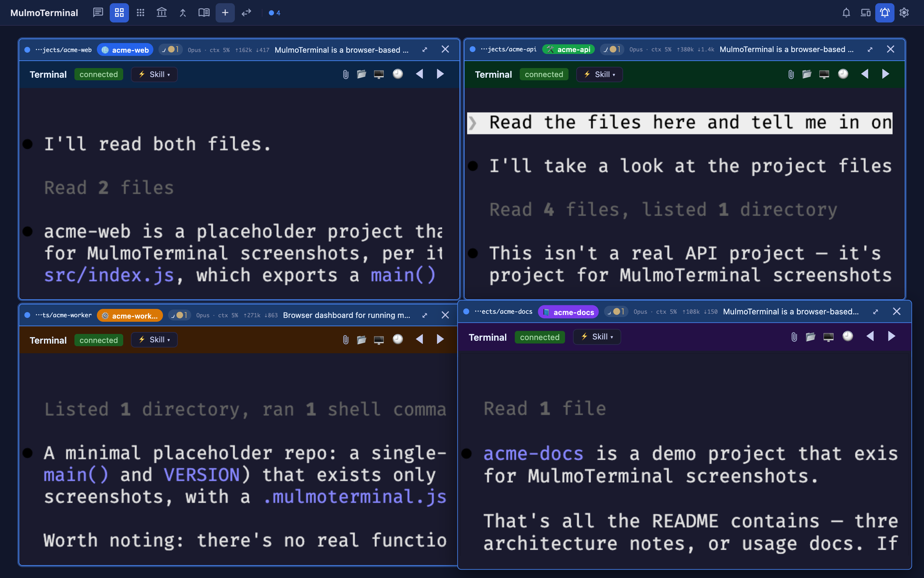Click moon status pill in acme-worker header

179,315
